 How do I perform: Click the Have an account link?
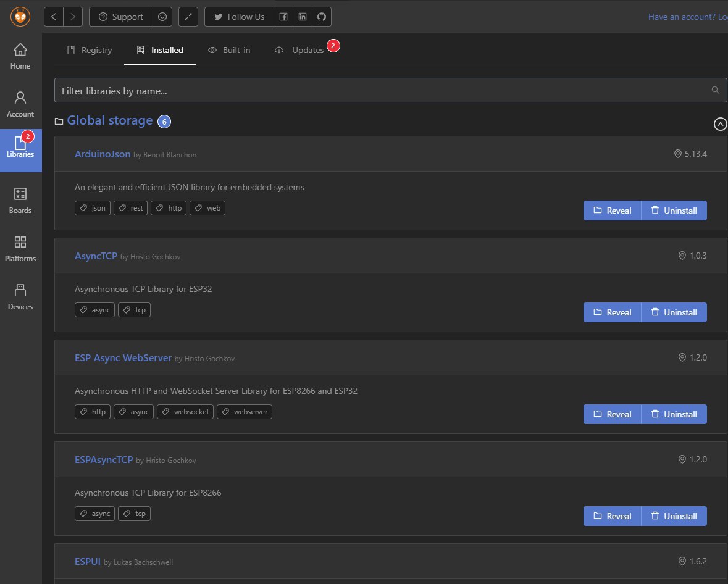(x=688, y=17)
